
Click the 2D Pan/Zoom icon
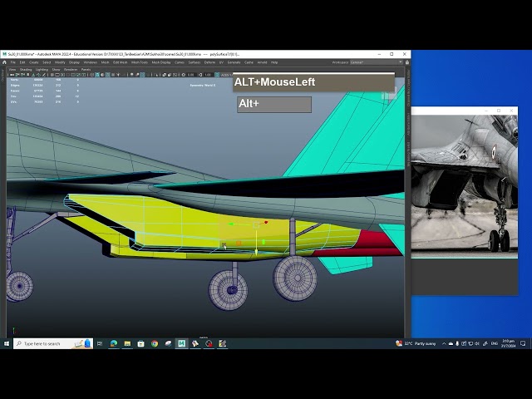39,75
